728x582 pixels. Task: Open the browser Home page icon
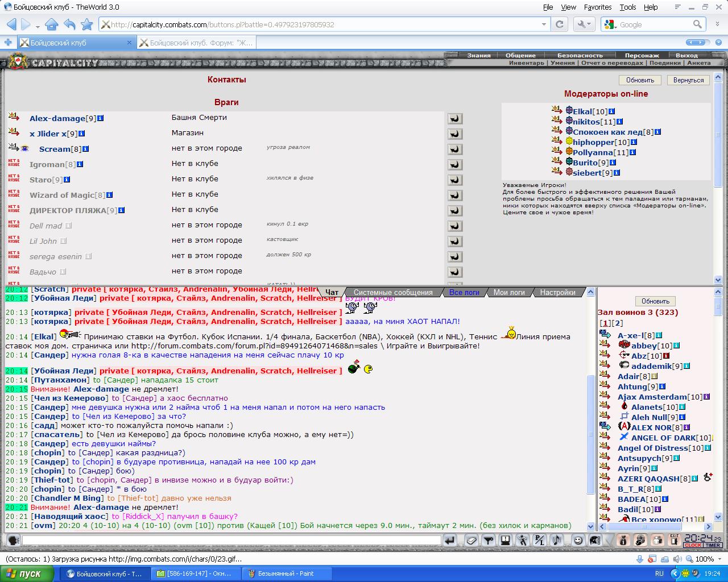pos(51,24)
